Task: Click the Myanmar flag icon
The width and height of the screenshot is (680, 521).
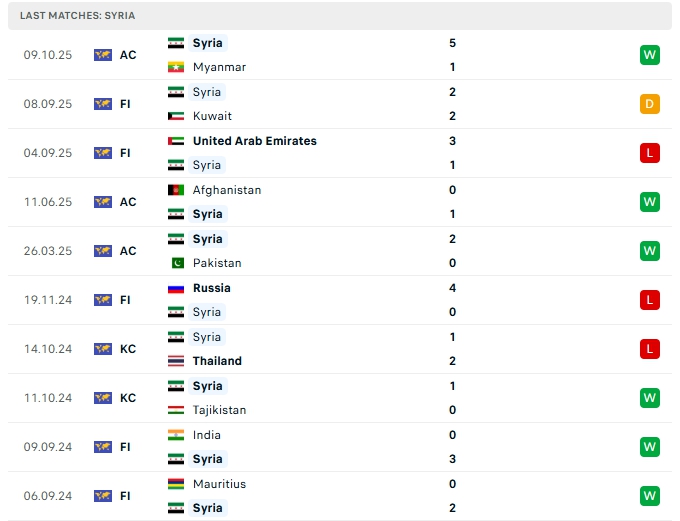Action: point(176,67)
